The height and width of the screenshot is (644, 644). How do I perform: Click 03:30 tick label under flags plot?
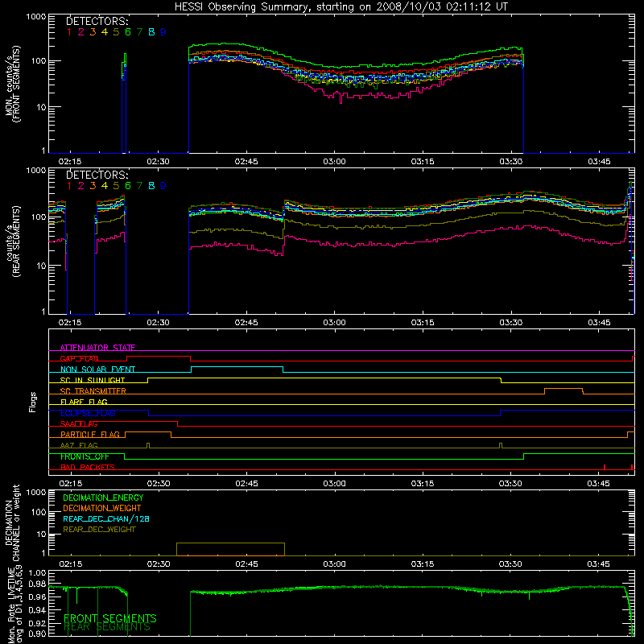click(x=510, y=484)
